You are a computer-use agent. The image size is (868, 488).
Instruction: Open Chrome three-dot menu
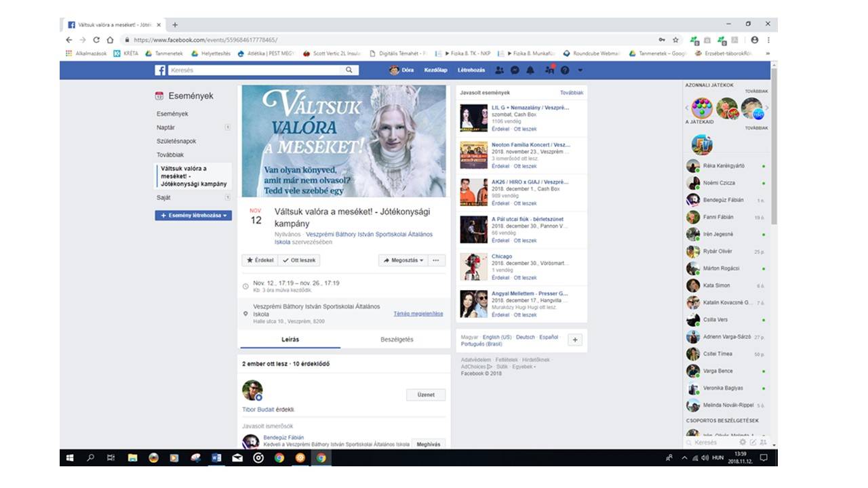point(768,40)
